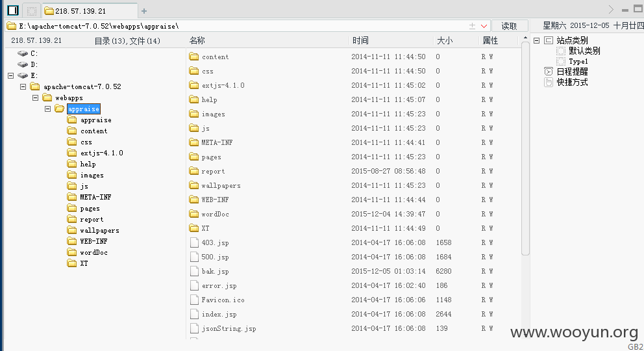Open a new tab with the plus button
The height and width of the screenshot is (351, 644).
point(143,11)
